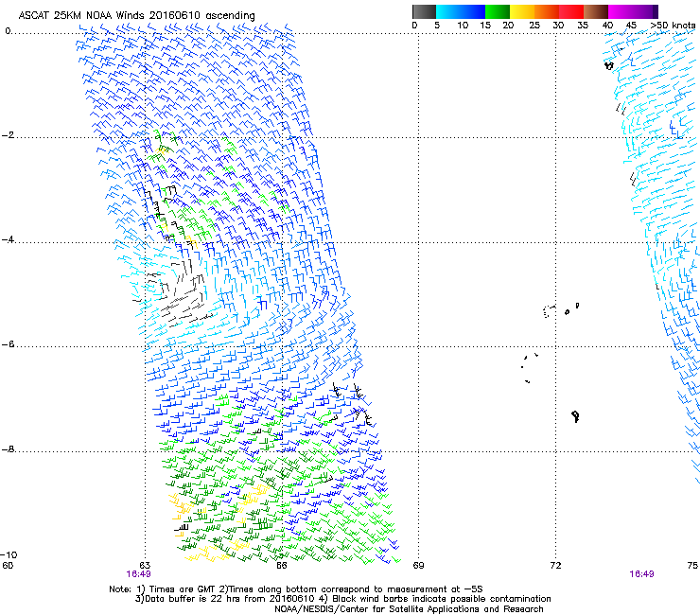
Task: Click the 'Note: 1) Times are GMT' line
Action: click(295, 589)
